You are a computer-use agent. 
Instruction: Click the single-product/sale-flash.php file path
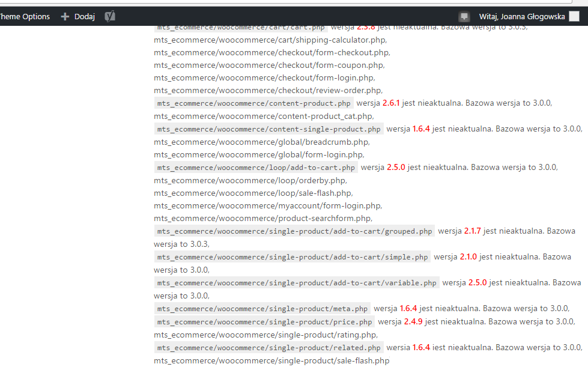(x=271, y=360)
